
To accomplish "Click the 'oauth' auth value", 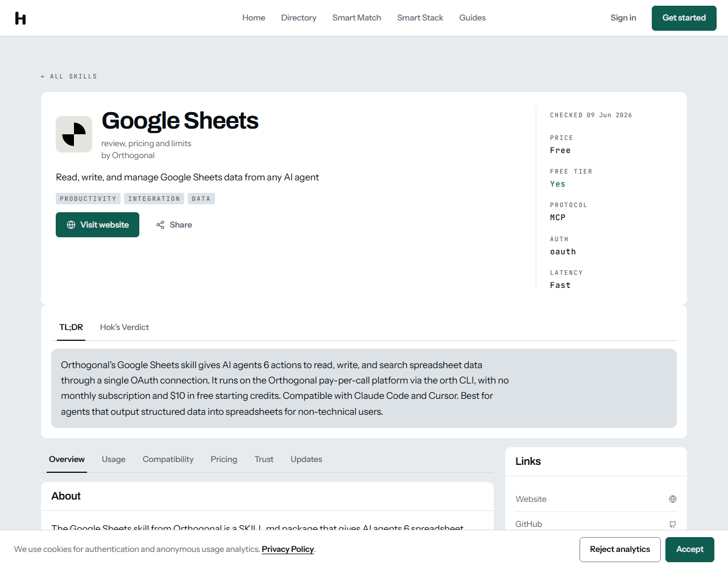I will [x=563, y=251].
